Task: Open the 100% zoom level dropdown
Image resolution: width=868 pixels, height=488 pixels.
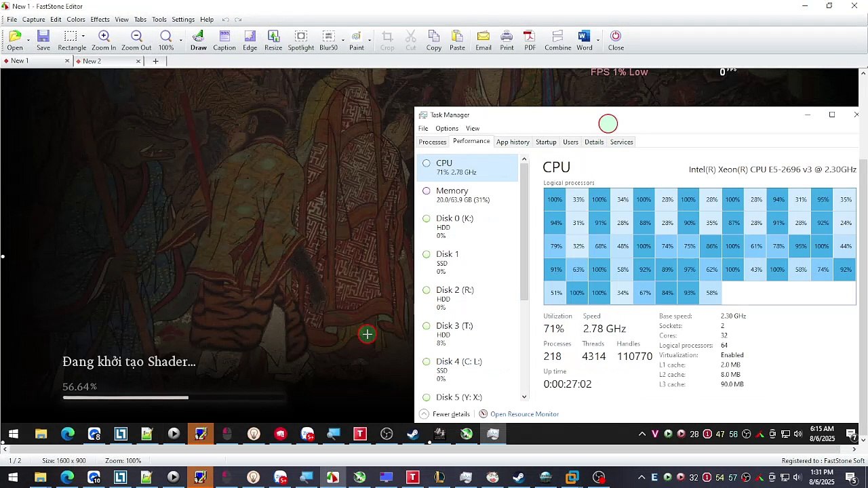Action: click(181, 41)
